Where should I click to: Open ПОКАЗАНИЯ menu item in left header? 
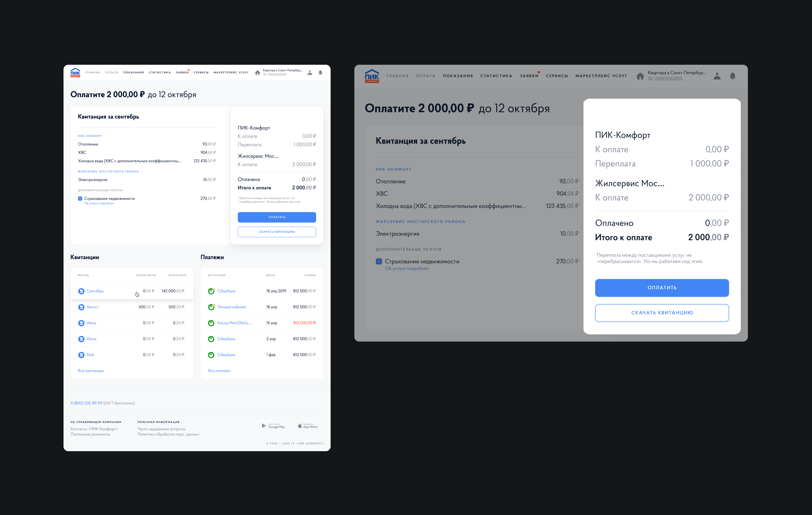[x=134, y=72]
